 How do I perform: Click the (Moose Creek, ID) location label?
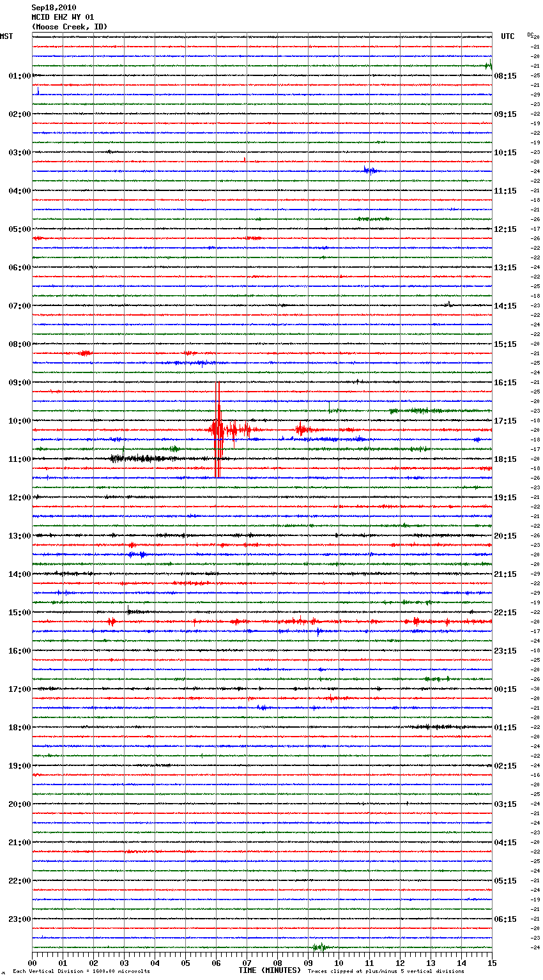70,27
